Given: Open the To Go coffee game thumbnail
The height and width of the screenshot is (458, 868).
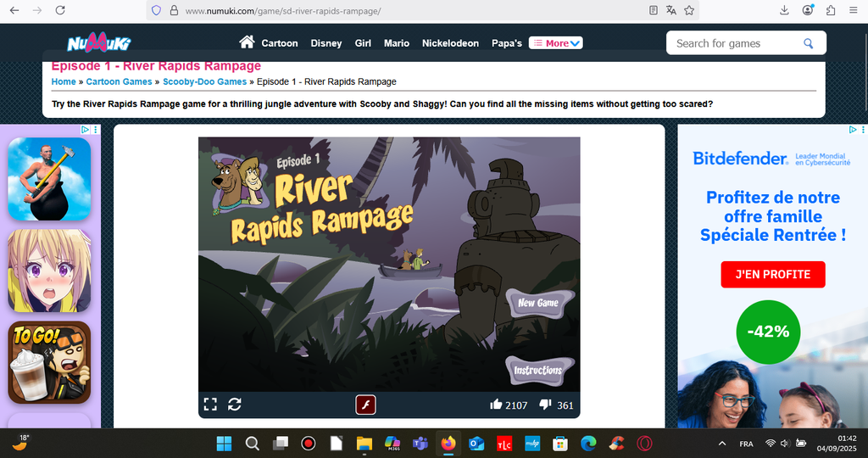Looking at the screenshot, I should (49, 363).
